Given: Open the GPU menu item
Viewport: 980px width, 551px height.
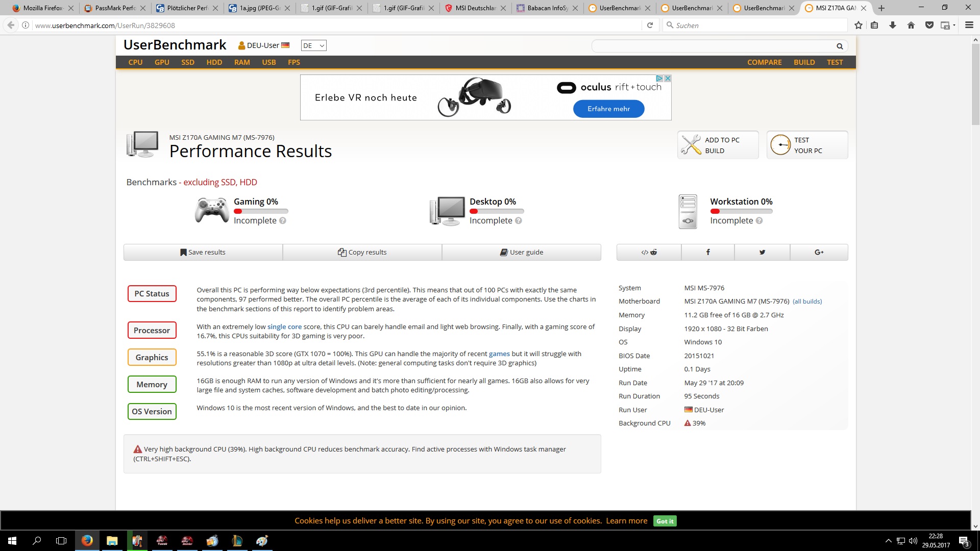Looking at the screenshot, I should 162,62.
